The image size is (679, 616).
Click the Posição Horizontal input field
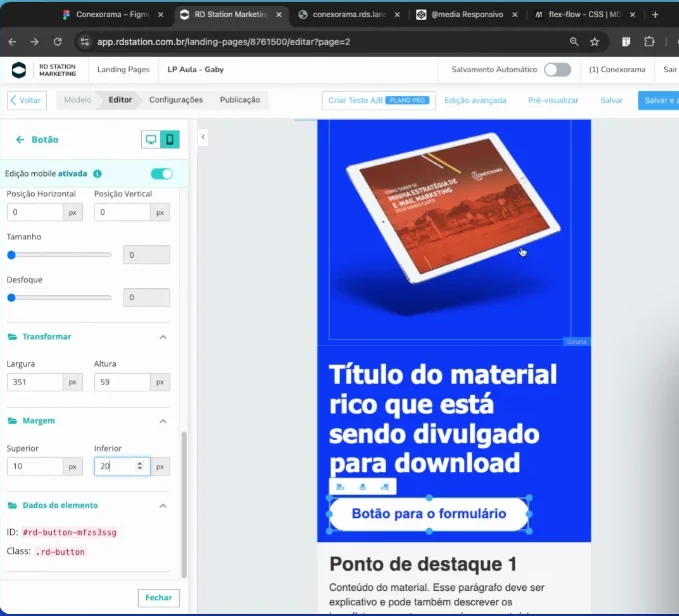35,212
